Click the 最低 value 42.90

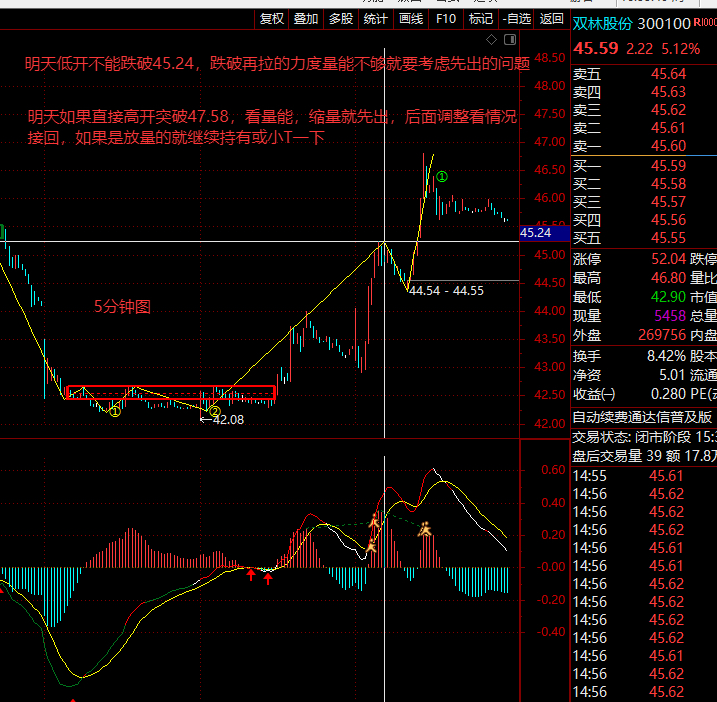click(669, 297)
